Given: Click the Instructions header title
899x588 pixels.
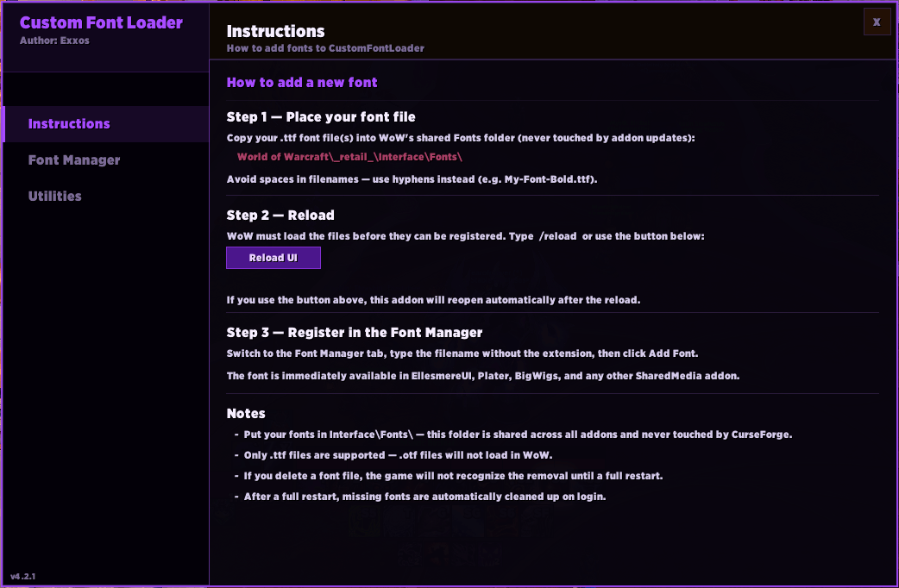Looking at the screenshot, I should [276, 31].
